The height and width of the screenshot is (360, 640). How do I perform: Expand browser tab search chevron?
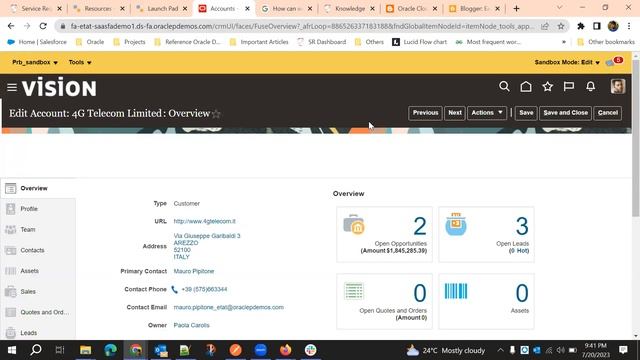point(559,8)
